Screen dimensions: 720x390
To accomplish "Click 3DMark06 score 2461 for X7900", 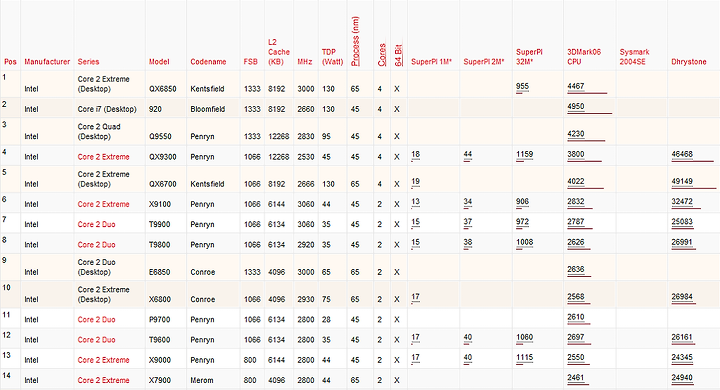I will click(575, 377).
